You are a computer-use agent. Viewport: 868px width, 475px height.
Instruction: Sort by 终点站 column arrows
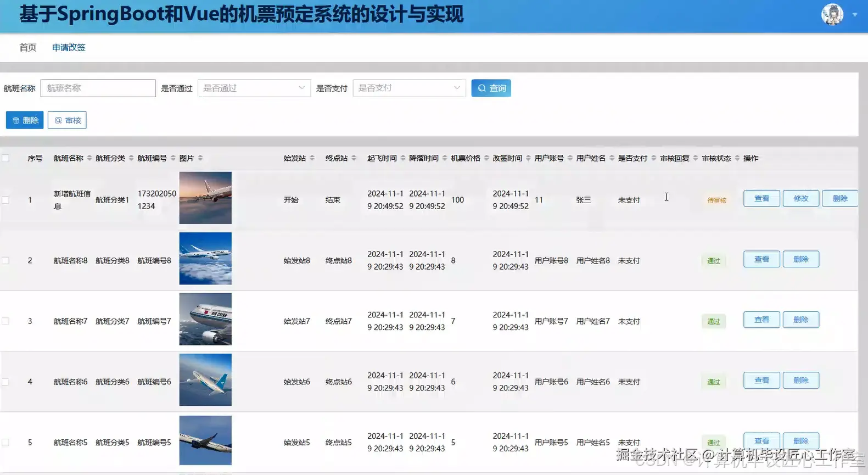click(354, 158)
